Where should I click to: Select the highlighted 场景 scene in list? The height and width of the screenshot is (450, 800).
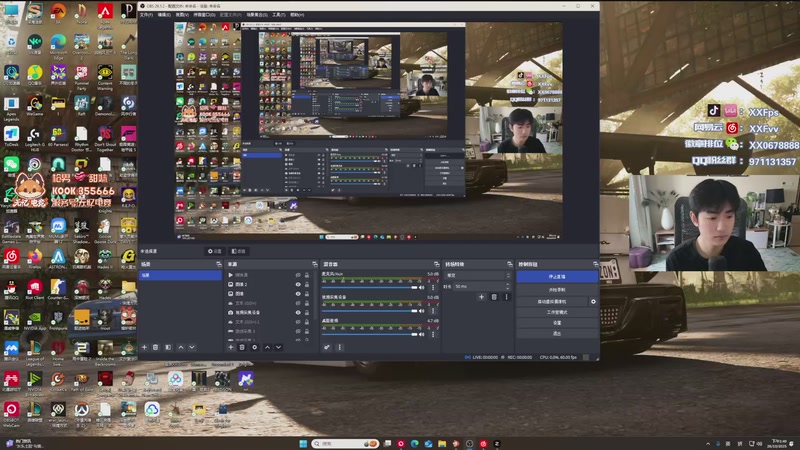coord(181,275)
